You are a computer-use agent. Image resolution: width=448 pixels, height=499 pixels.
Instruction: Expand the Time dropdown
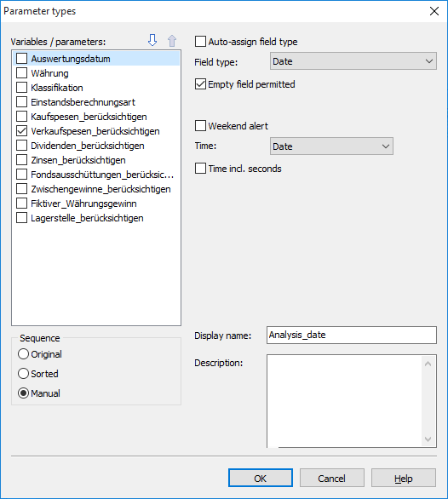click(331, 146)
